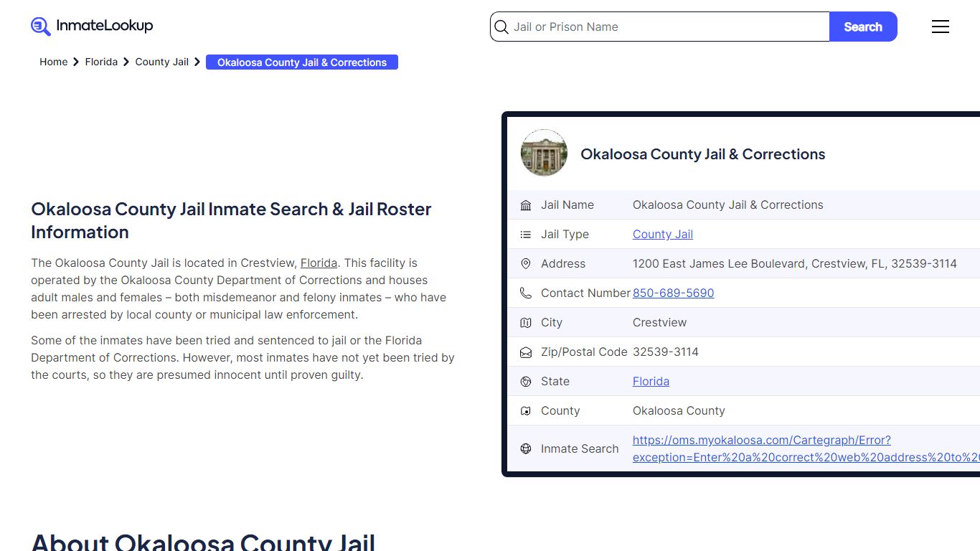Click the courthouse thumbnail image

[544, 153]
